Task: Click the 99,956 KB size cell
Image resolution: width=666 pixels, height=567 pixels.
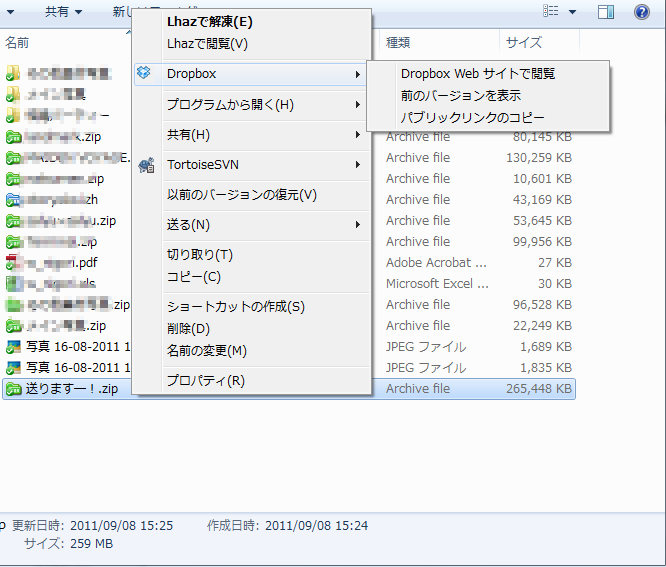Action: (542, 242)
